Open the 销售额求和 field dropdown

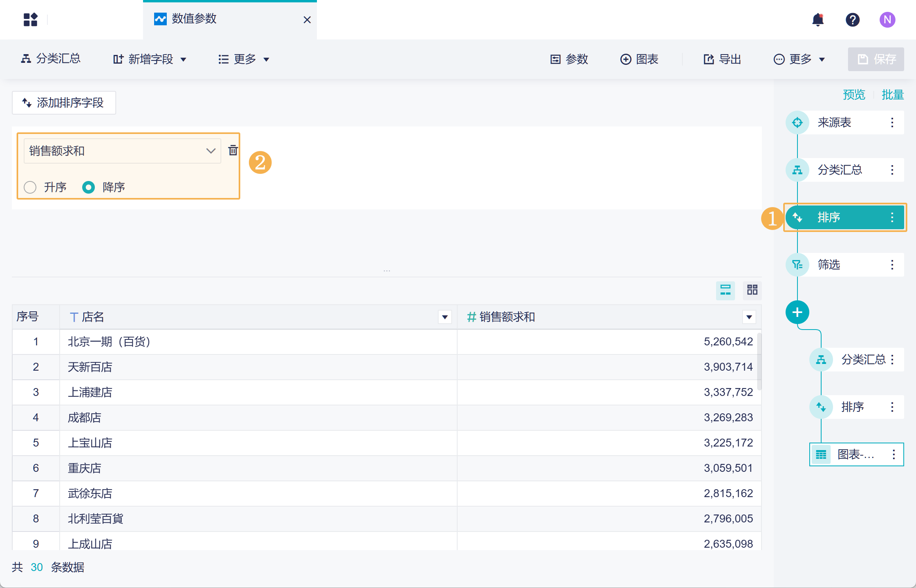(x=122, y=151)
